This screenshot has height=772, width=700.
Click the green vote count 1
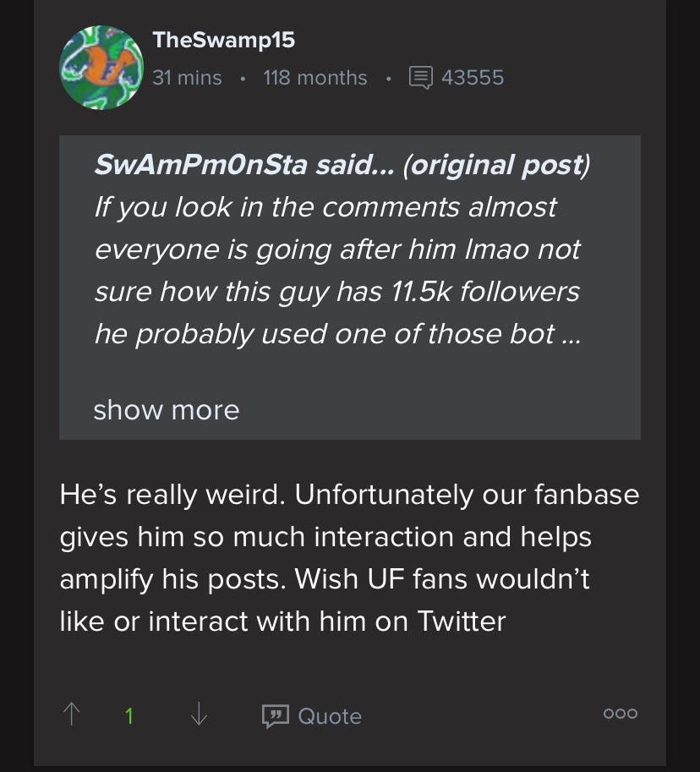point(129,715)
